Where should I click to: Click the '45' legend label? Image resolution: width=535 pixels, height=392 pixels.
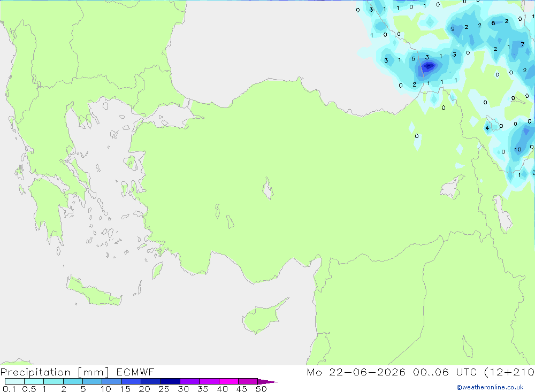coord(242,389)
